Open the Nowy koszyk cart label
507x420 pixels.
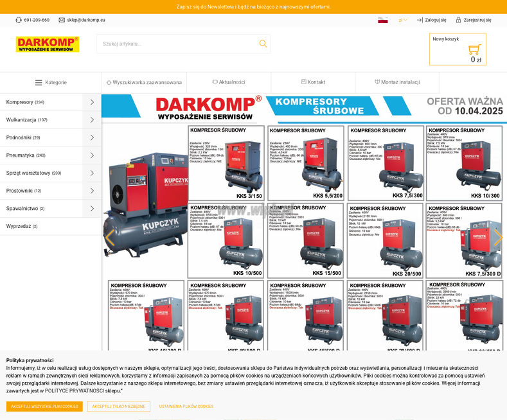[x=445, y=39]
